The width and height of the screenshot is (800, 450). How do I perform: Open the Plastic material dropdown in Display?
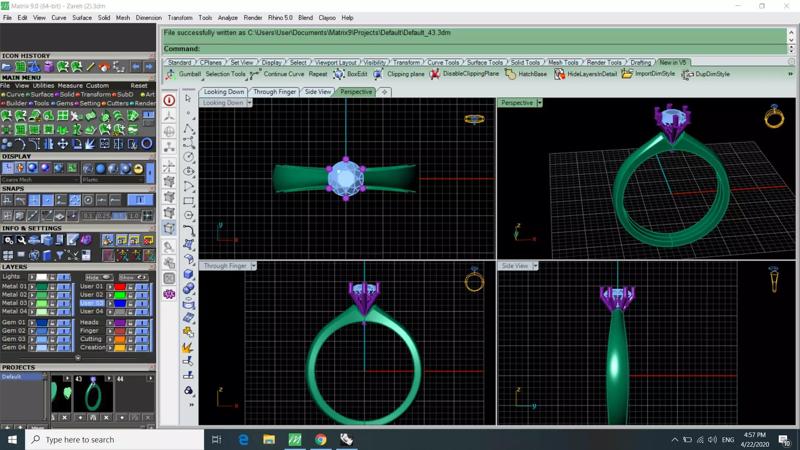coord(113,180)
